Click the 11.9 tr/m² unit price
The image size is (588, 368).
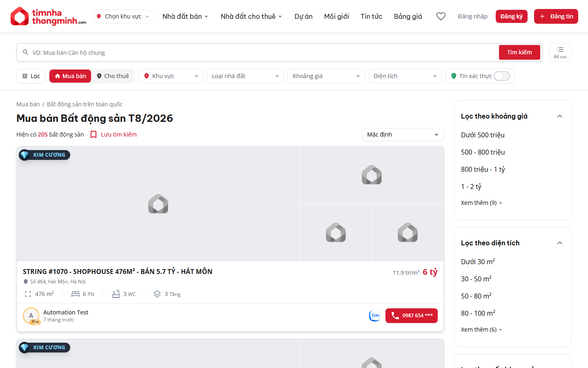pos(406,273)
